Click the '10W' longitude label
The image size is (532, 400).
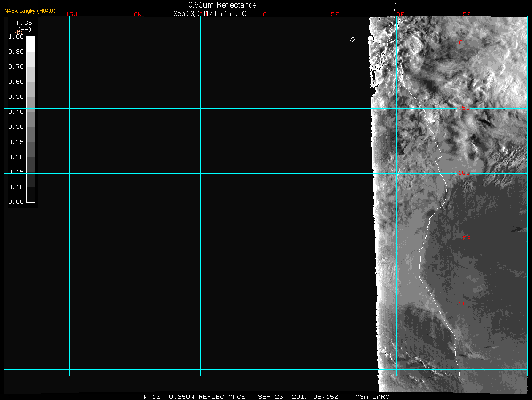coord(136,14)
